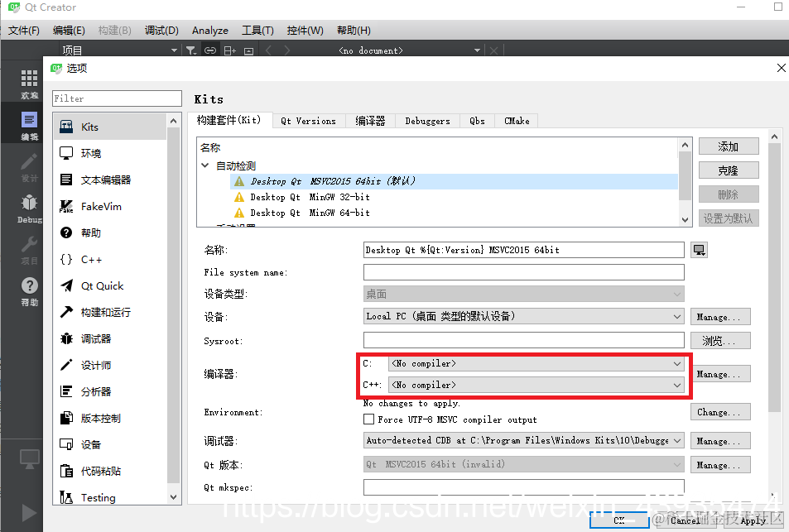Click the Sysroot path input field
Image resolution: width=789 pixels, height=532 pixels.
(x=523, y=340)
